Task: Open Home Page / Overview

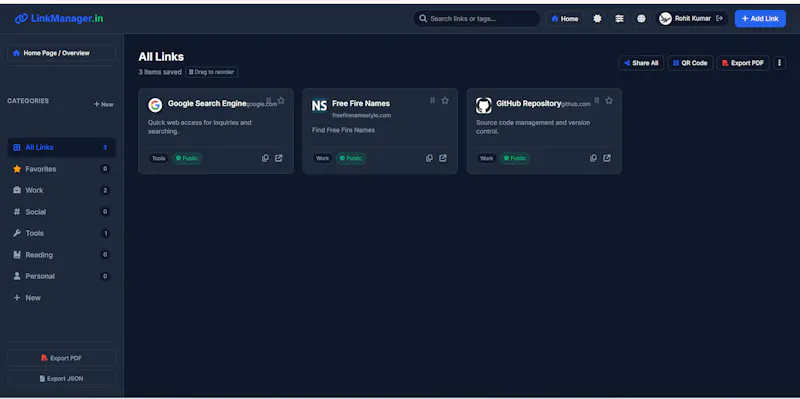Action: click(x=61, y=53)
